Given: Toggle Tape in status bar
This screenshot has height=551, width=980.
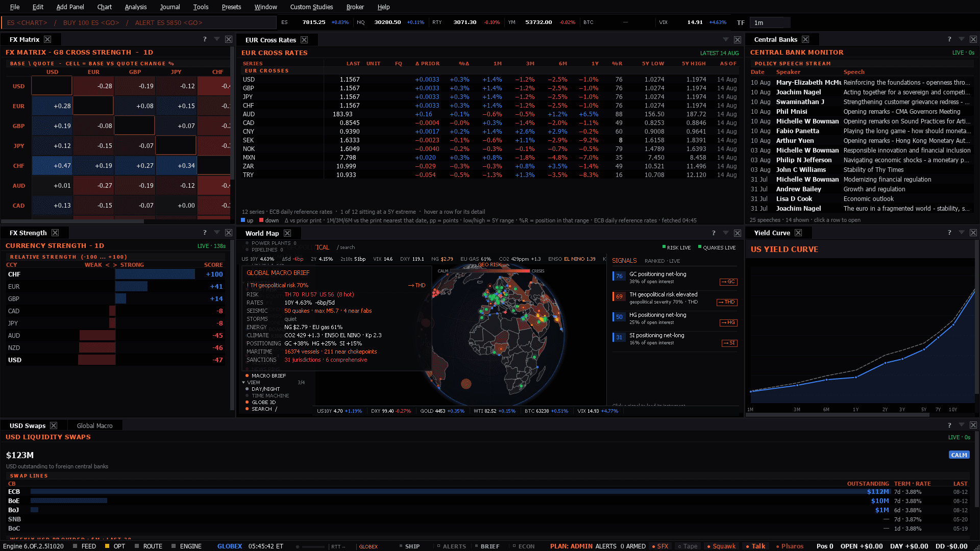Looking at the screenshot, I should coord(687,546).
